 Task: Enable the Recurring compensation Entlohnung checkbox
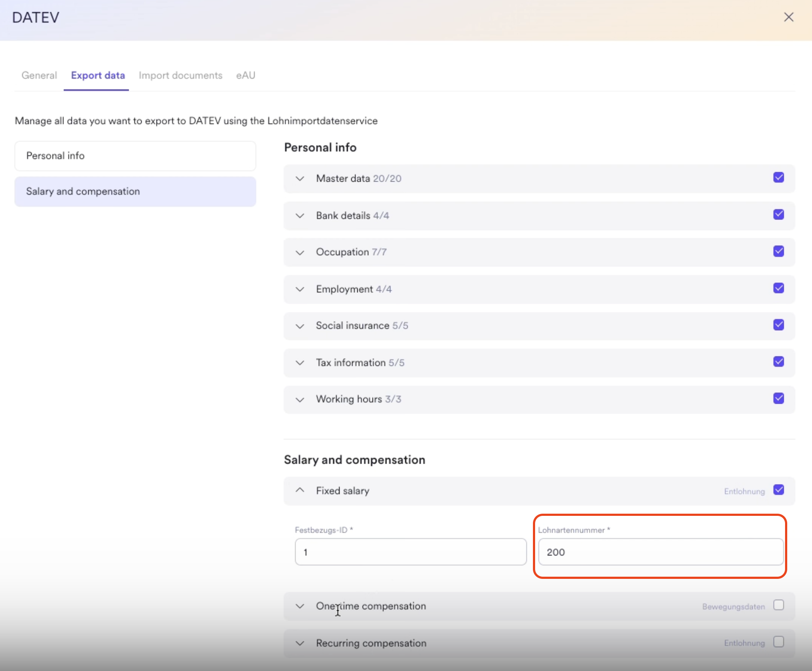coord(778,641)
